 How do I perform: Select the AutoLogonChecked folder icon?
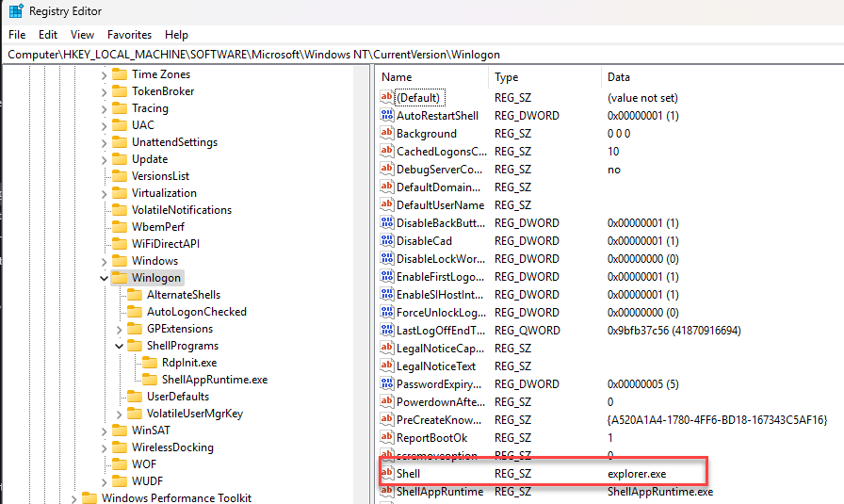coord(135,312)
